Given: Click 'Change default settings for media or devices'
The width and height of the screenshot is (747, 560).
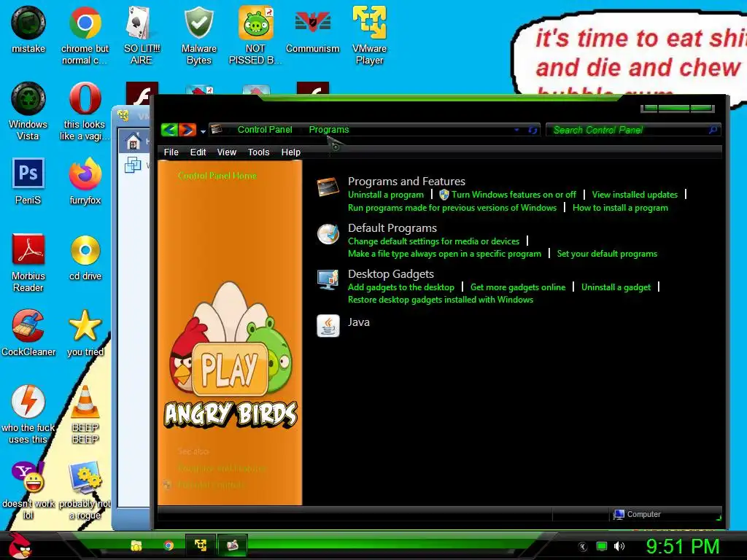Looking at the screenshot, I should click(433, 241).
